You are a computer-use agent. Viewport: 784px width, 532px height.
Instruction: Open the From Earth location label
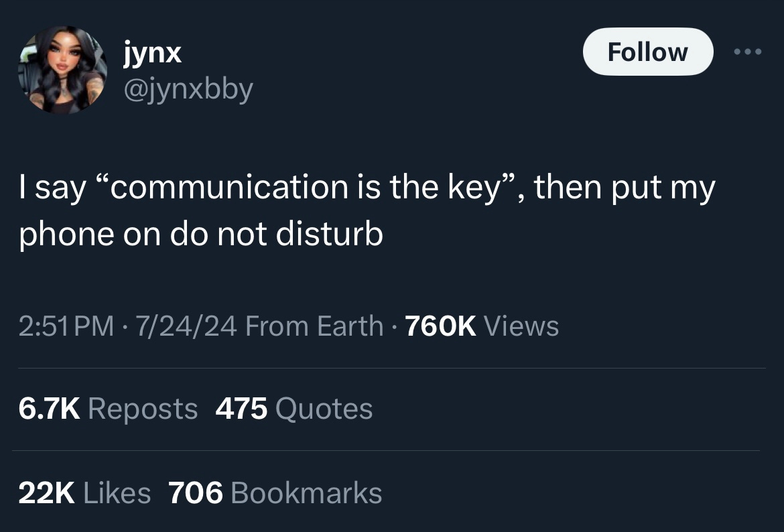point(314,326)
